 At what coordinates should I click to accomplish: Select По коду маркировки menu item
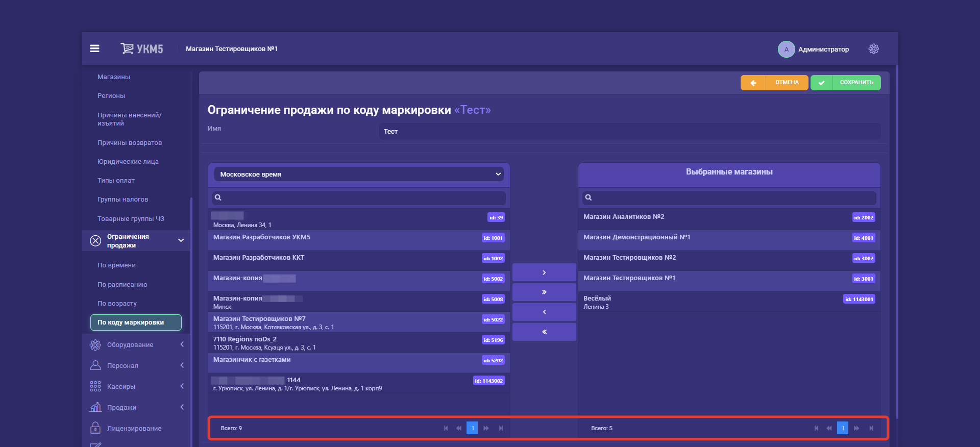point(136,322)
